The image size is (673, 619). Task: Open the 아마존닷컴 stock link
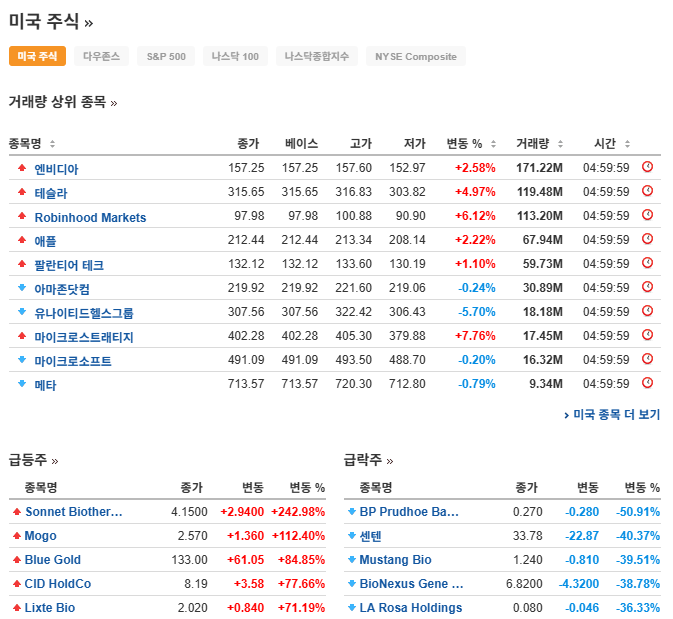pos(62,289)
